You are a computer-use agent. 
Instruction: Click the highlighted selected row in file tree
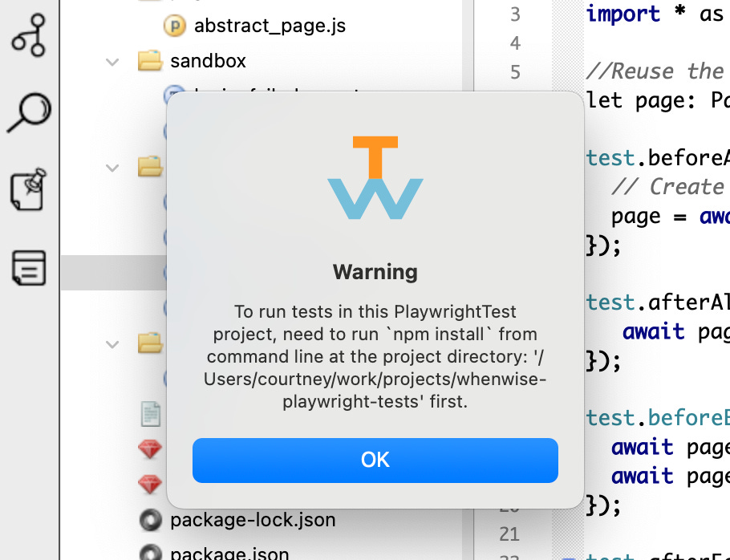[114, 273]
